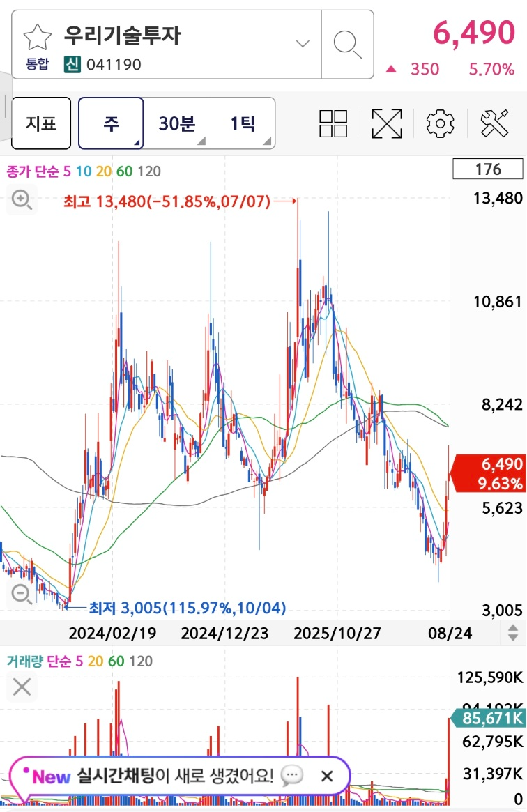Adjust price scale with up-down stepper
Viewport: 527px width, 812px height.
pos(512,633)
